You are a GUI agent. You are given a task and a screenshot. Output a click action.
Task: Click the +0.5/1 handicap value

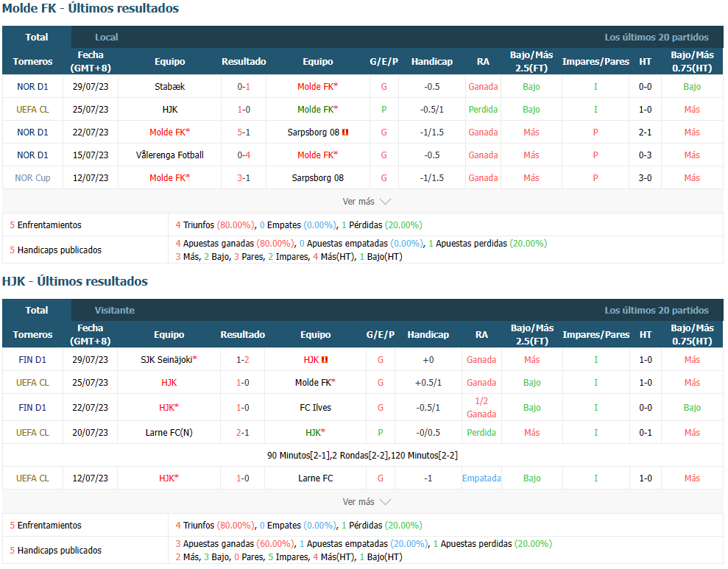(x=428, y=383)
